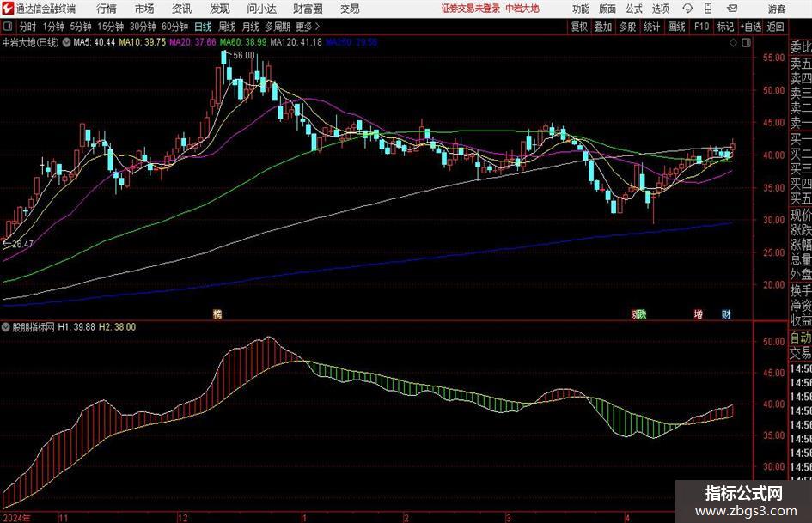
Task: Open the 市场 menu
Action: (x=144, y=9)
